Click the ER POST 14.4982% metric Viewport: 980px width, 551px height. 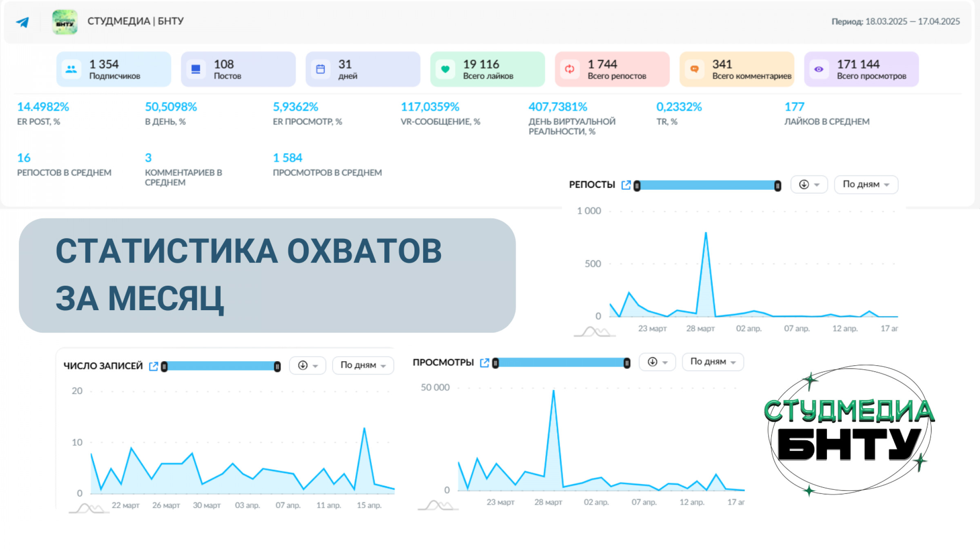pos(43,107)
